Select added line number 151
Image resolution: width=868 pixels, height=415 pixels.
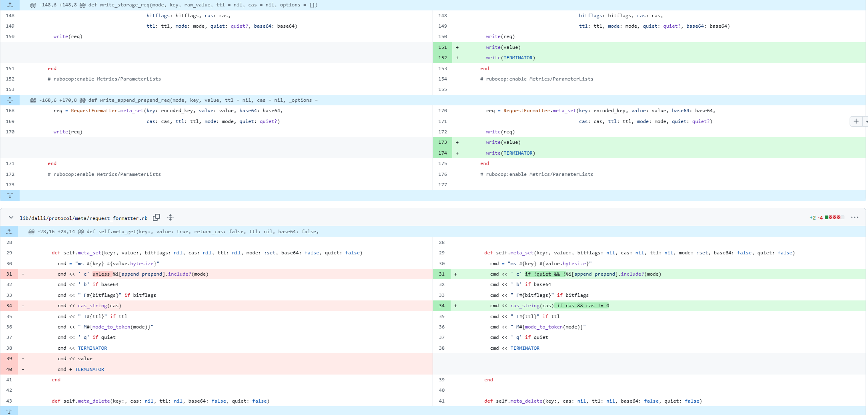443,47
